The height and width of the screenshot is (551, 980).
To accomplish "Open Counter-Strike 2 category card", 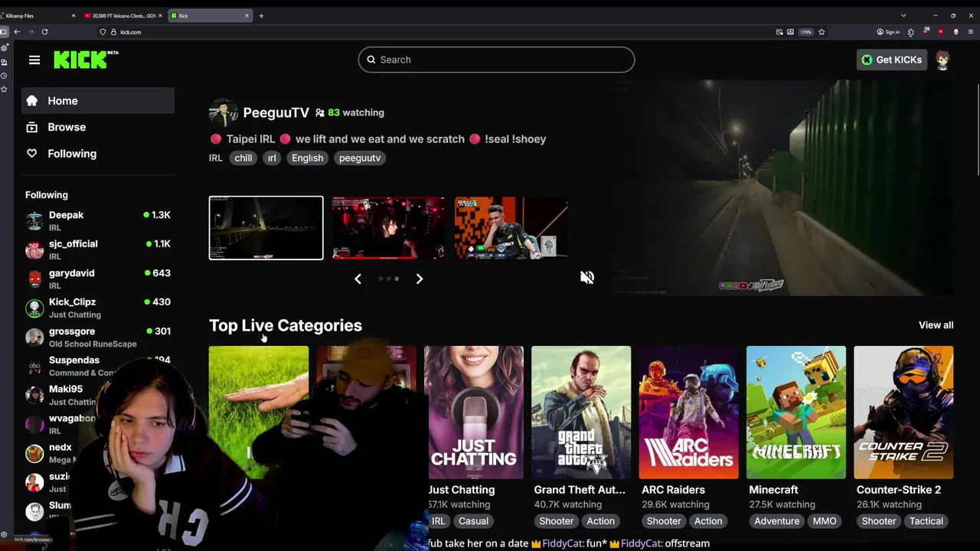I will click(x=903, y=412).
